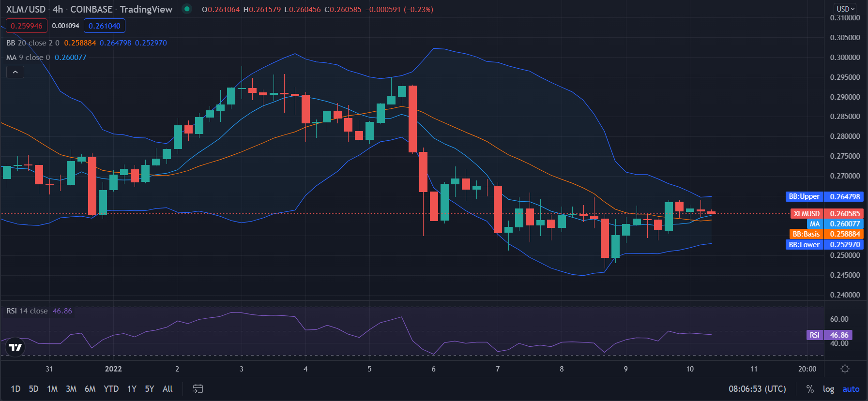The height and width of the screenshot is (401, 868).
Task: Click the go-to-date calendar icon
Action: click(198, 389)
